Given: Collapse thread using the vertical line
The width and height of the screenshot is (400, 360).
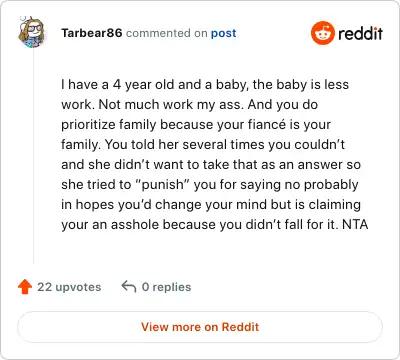Looking at the screenshot, I should tap(33, 155).
